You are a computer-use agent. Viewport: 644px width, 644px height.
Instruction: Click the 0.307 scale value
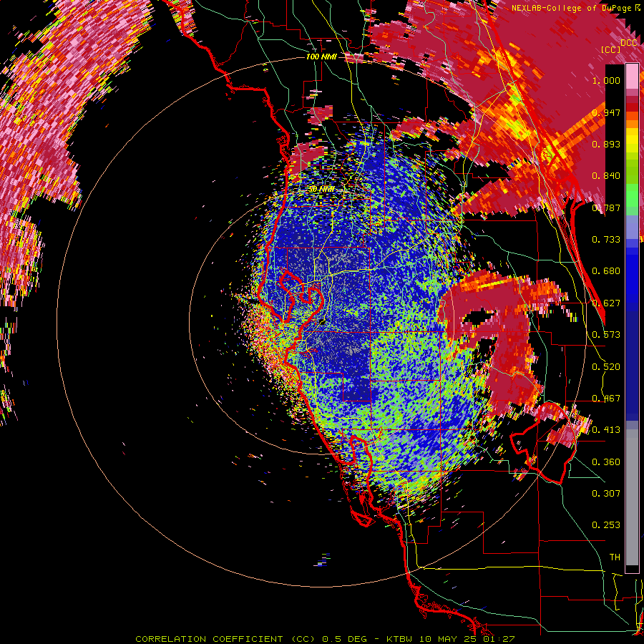click(606, 494)
